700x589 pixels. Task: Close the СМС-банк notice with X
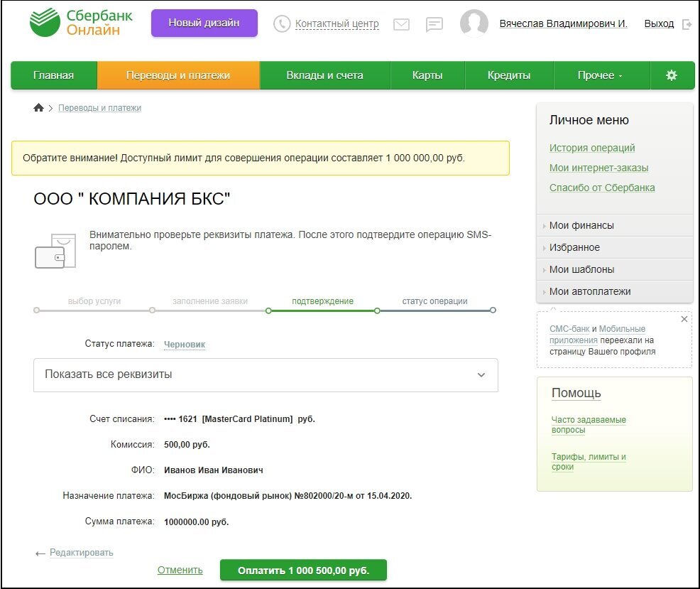pos(684,319)
